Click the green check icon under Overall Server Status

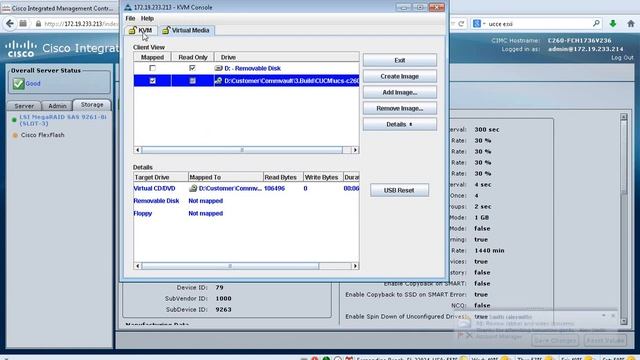(18, 84)
